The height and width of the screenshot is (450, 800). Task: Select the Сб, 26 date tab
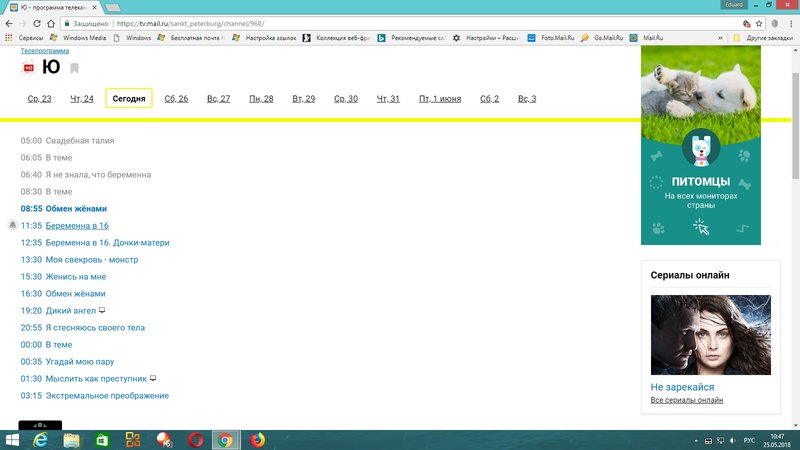176,99
